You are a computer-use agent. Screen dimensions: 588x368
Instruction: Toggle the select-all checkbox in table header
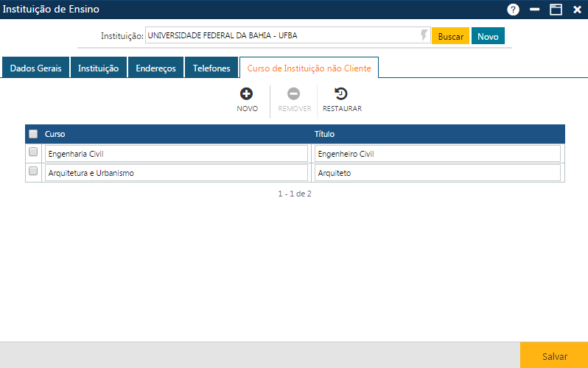(x=33, y=134)
